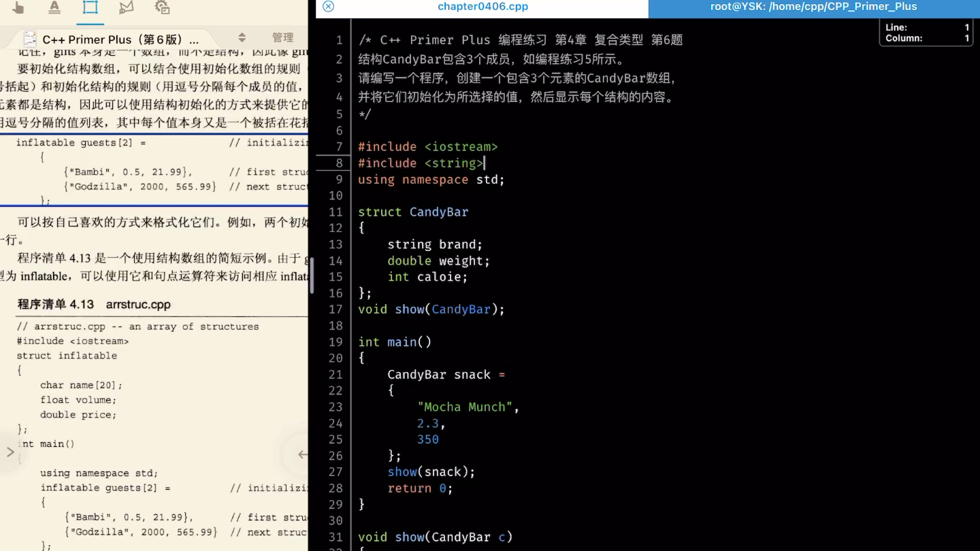Click line number 8 in the gutter
Screen dimensions: 980x551
coord(339,163)
